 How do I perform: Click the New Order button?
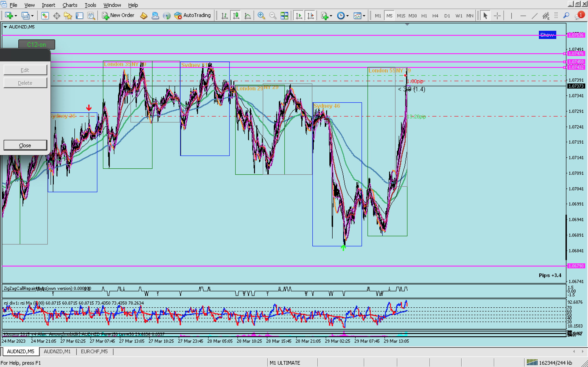118,15
